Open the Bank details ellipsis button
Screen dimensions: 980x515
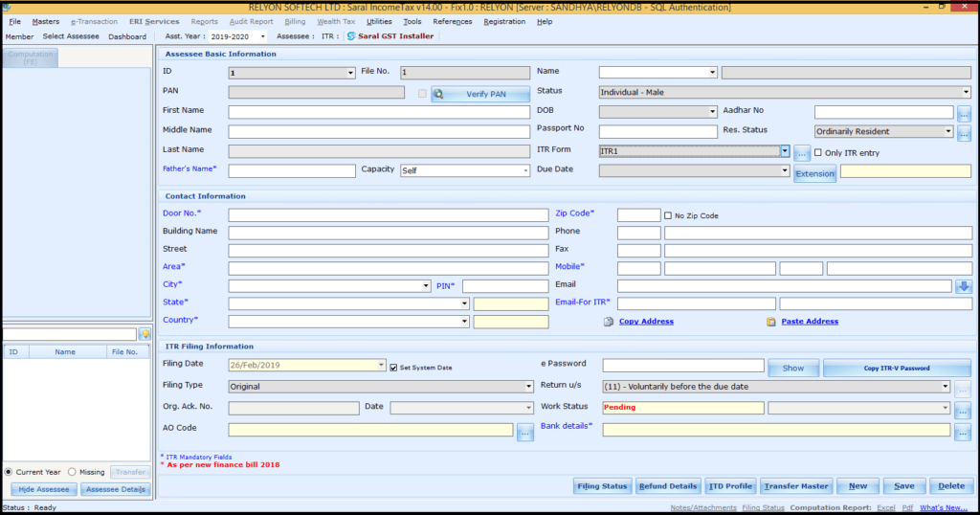(963, 432)
